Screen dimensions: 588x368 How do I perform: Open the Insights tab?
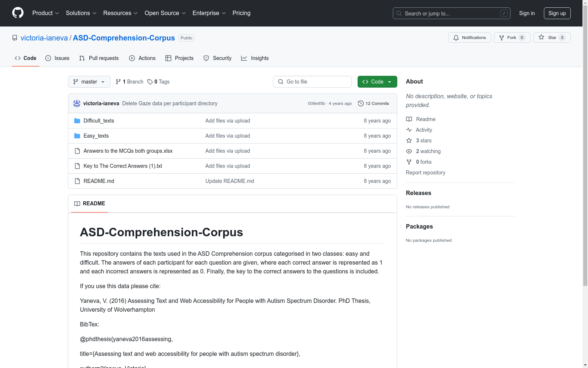[255, 58]
